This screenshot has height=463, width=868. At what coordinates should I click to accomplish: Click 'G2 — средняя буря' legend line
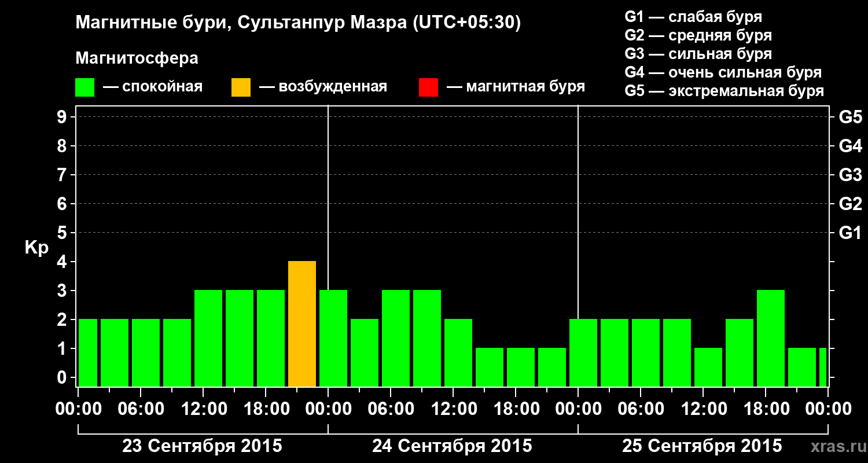698,35
